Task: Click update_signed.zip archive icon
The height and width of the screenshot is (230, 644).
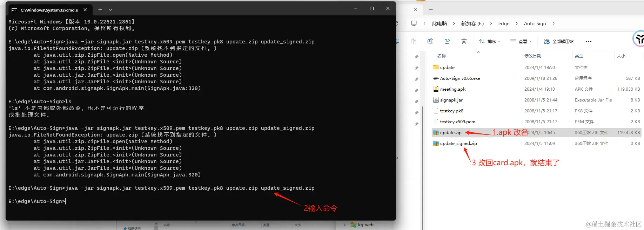Action: (436, 143)
